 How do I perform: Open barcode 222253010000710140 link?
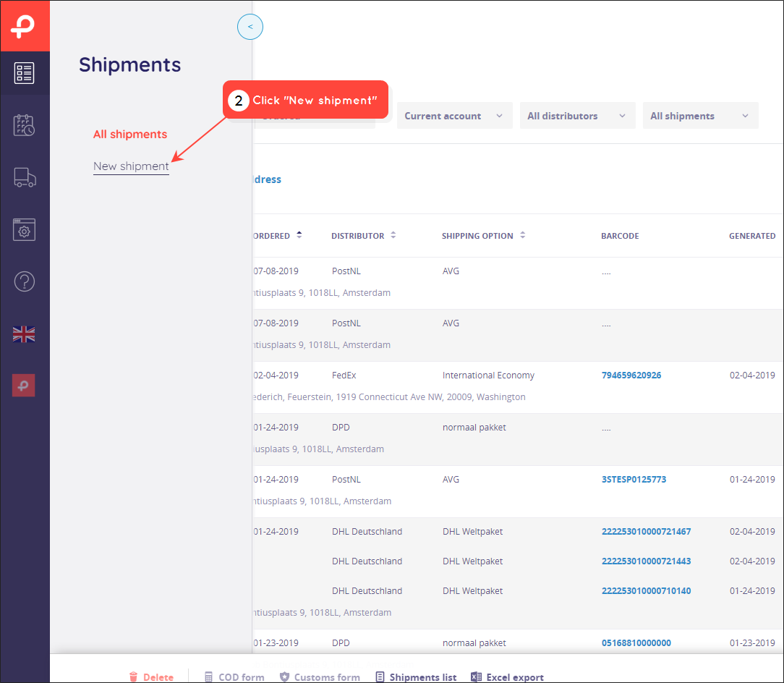646,591
